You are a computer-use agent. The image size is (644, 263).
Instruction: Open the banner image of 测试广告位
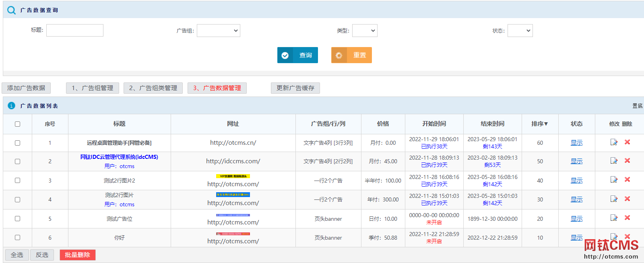(233, 215)
